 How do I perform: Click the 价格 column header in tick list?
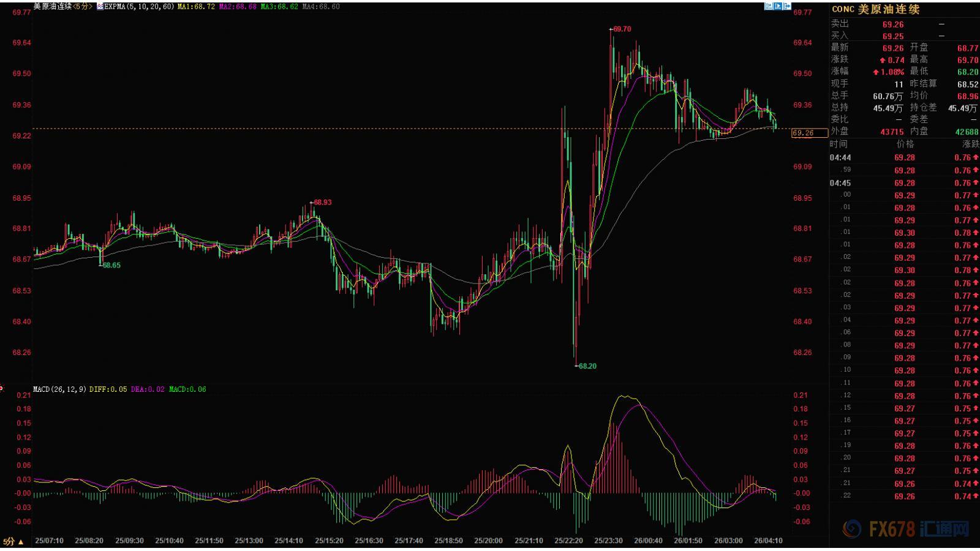coord(905,144)
